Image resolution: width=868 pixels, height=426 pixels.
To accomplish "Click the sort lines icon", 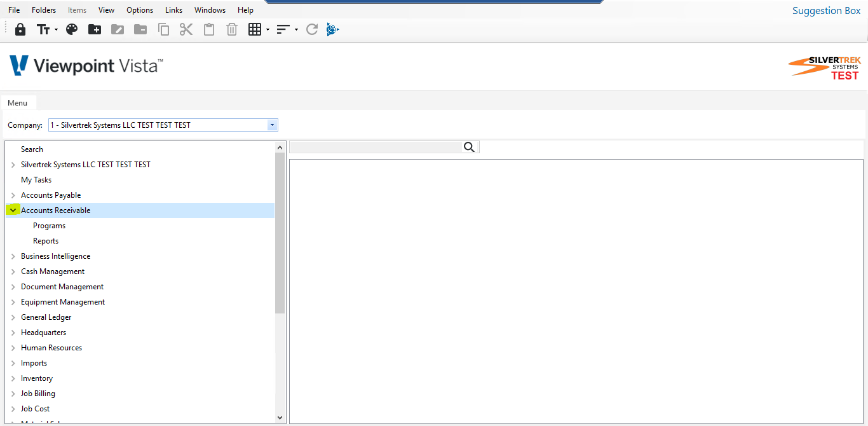I will tap(283, 29).
